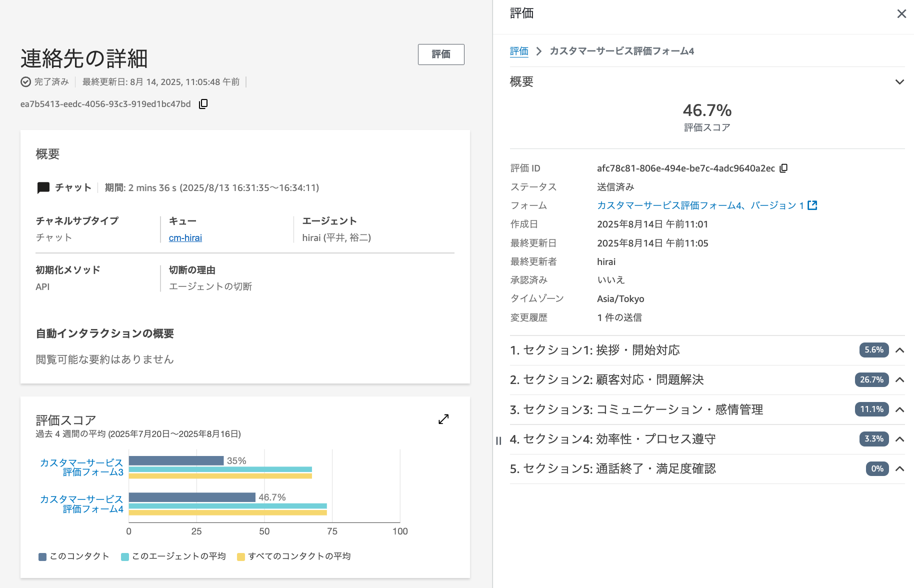914x588 pixels.
Task: Click the 送信済み status value
Action: click(615, 187)
